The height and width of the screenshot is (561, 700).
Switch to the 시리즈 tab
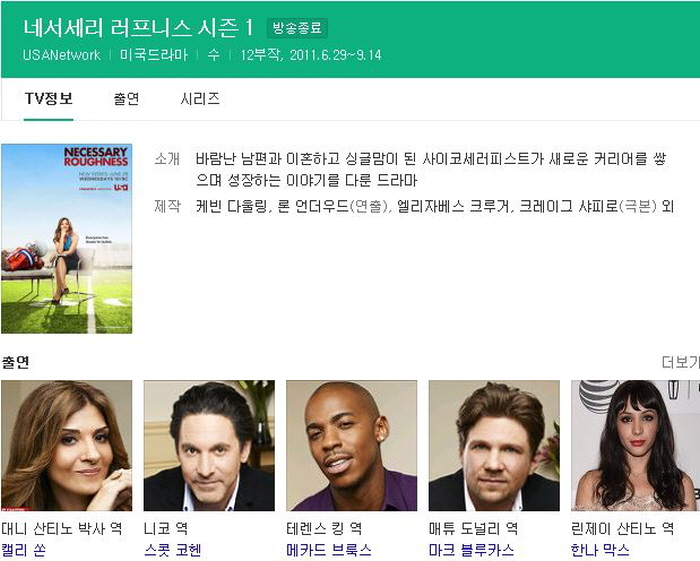200,99
